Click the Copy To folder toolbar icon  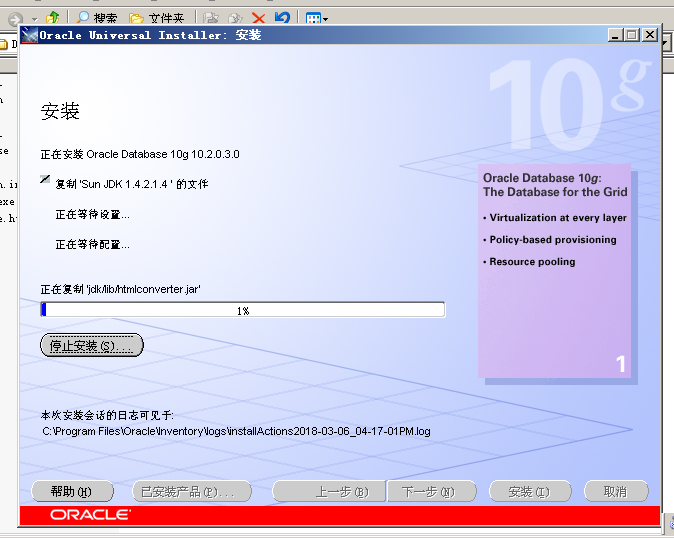point(235,18)
